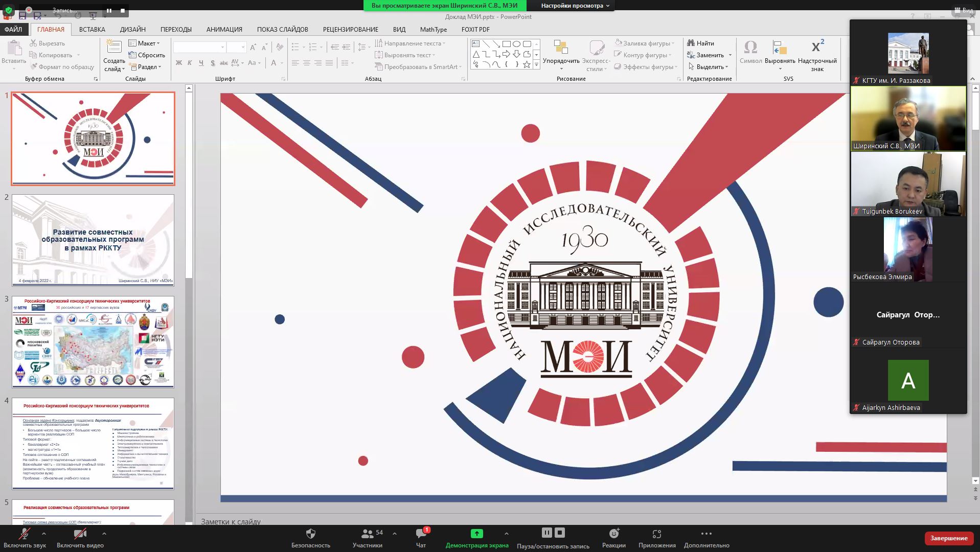Open Participants (Участники) panel
The height and width of the screenshot is (552, 980).
coord(368,538)
